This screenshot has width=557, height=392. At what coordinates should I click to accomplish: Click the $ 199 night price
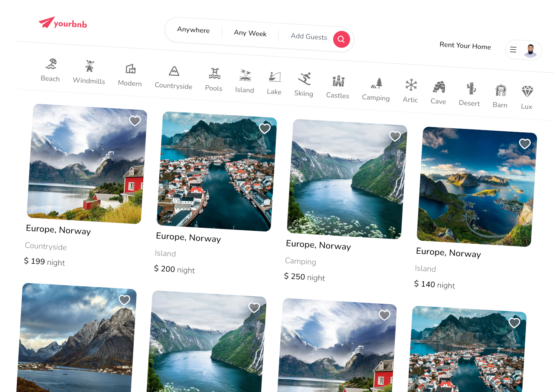tap(45, 262)
